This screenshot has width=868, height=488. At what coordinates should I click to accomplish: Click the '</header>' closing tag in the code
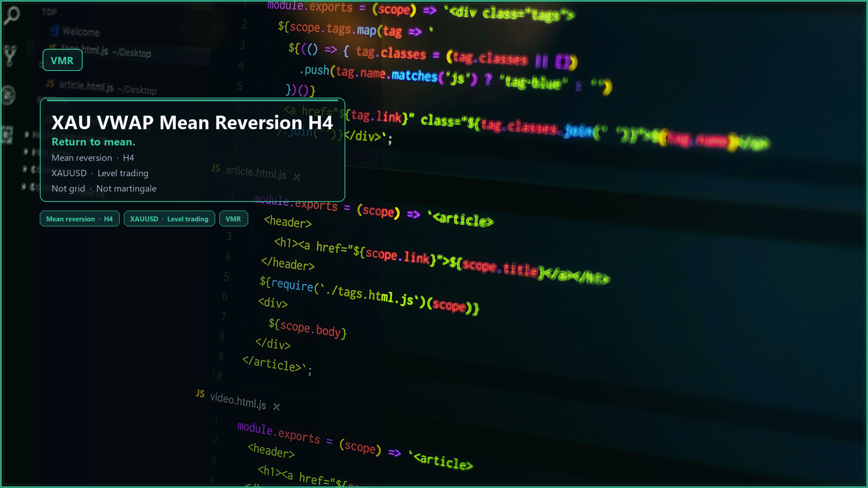(x=288, y=263)
